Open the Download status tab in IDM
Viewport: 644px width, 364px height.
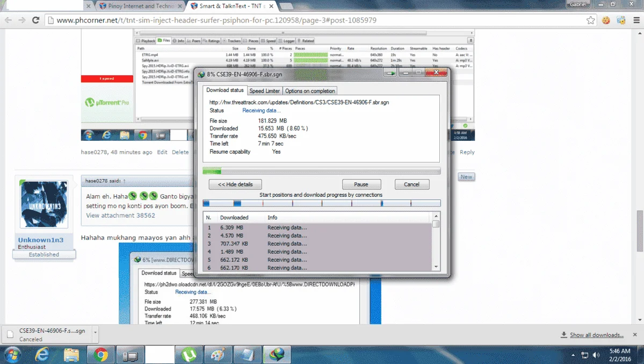coord(225,90)
